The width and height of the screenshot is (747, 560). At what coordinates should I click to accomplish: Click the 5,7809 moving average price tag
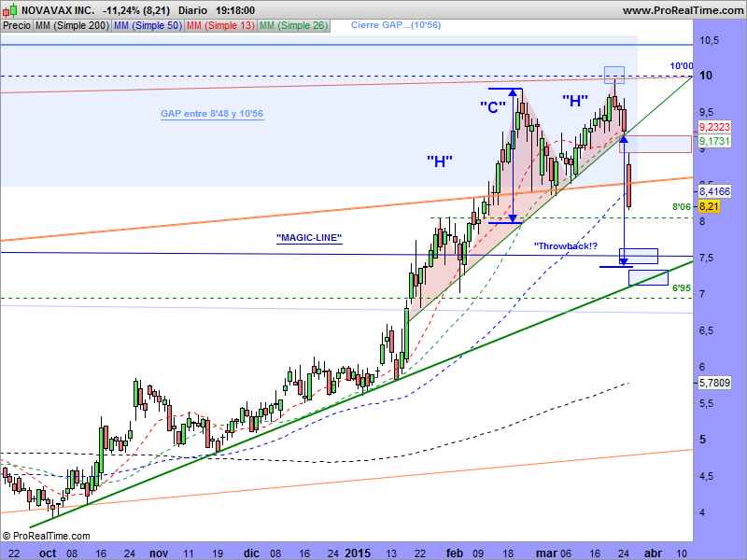714,383
